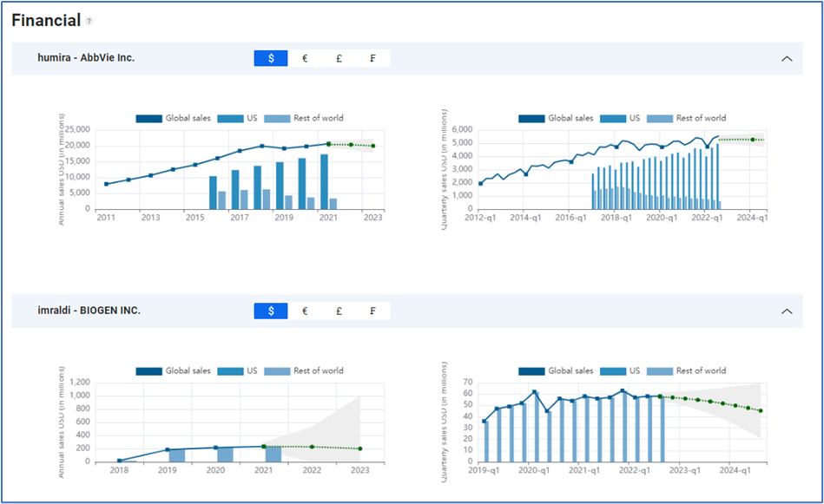824x504 pixels.
Task: Switch humira currency to pound sterling
Action: 339,58
